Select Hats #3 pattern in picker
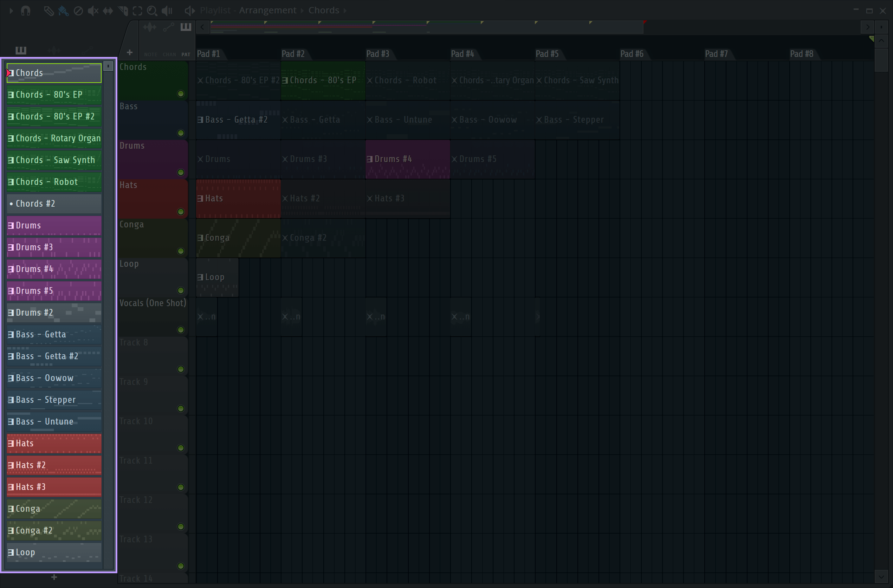 (x=54, y=487)
